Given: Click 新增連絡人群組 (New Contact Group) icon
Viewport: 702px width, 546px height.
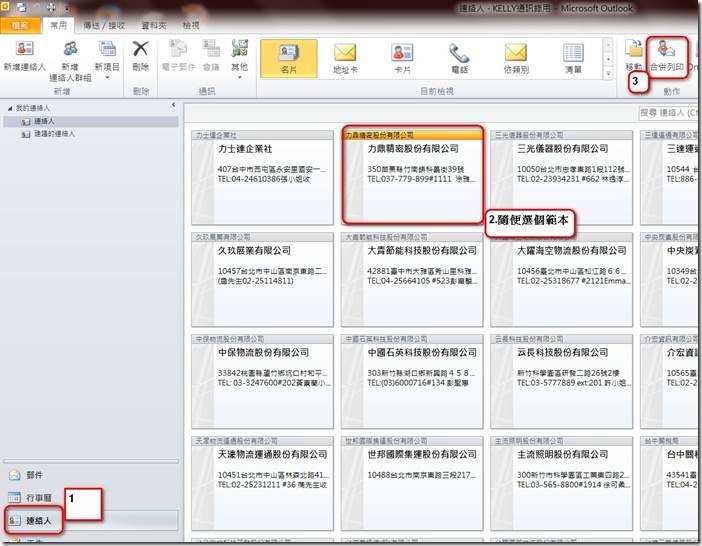Looking at the screenshot, I should coord(70,49).
